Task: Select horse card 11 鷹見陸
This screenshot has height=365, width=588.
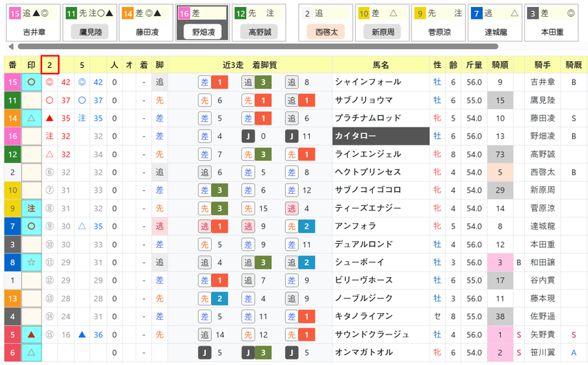Action: (90, 23)
